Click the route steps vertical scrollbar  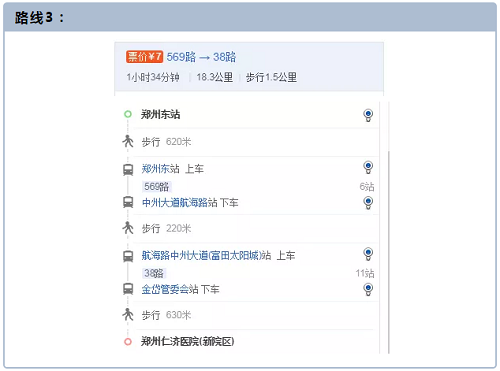coord(388,252)
